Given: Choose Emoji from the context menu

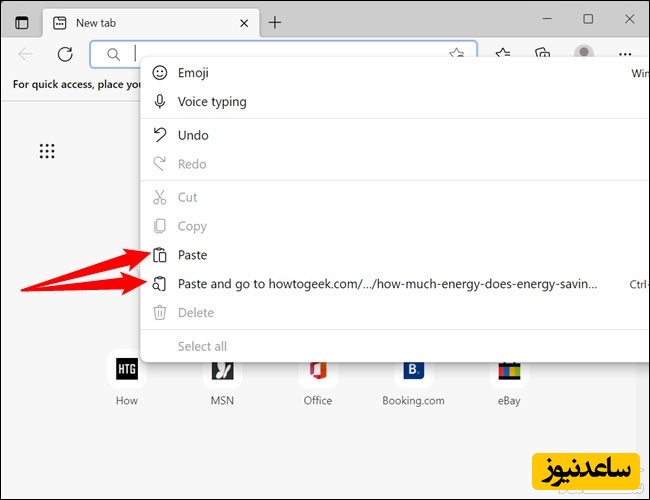Looking at the screenshot, I should pyautogui.click(x=193, y=73).
